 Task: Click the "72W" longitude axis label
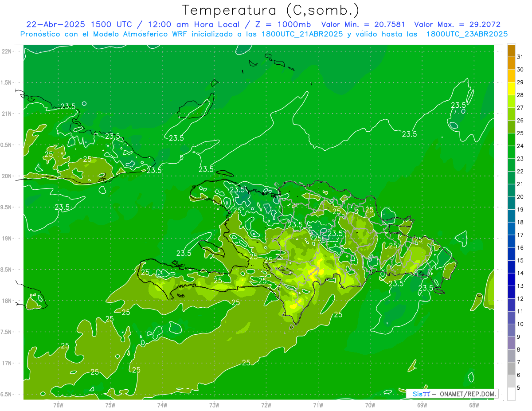[x=266, y=405]
